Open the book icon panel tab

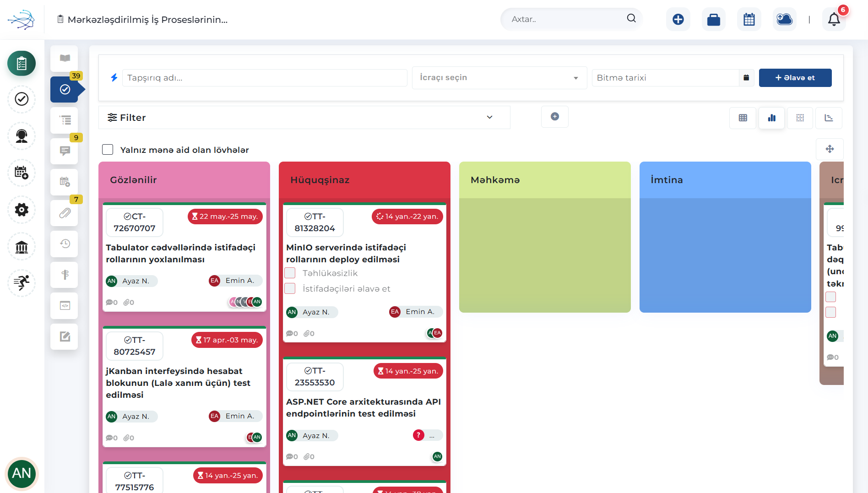pos(65,58)
